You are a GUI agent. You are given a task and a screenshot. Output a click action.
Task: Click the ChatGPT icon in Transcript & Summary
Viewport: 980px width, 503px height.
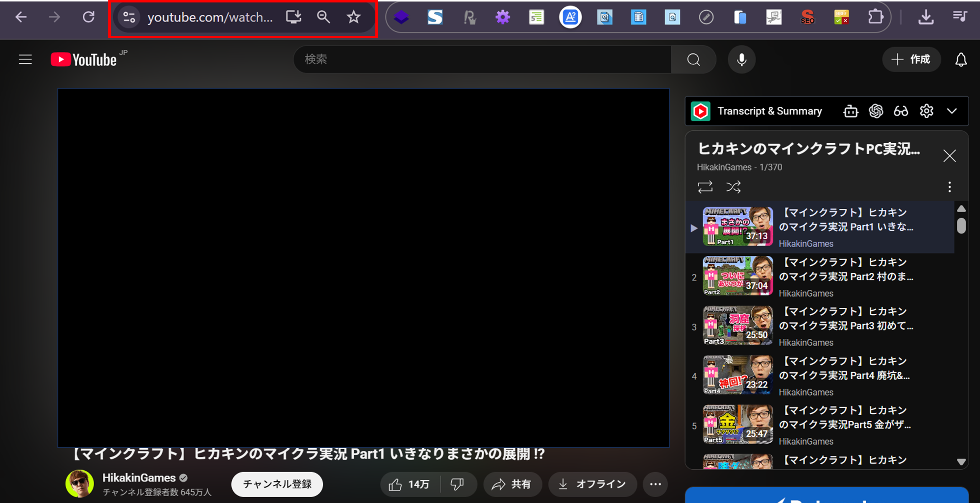(x=876, y=111)
